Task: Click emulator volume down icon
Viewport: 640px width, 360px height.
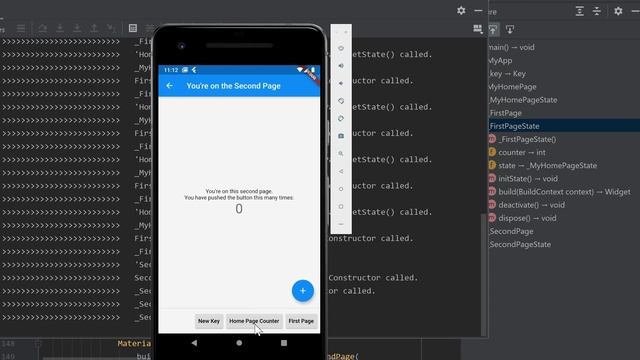Action: pos(341,83)
